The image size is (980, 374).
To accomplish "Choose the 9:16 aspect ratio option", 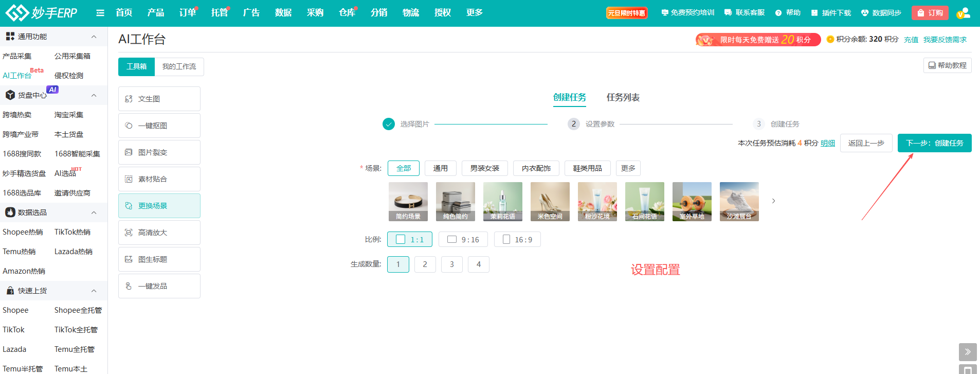I will tap(463, 240).
